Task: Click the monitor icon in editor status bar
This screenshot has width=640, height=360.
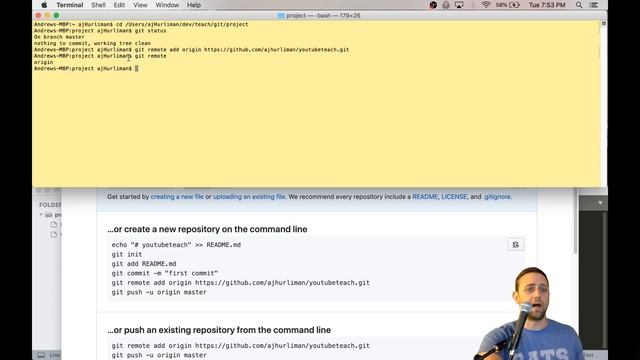Action: (41, 355)
